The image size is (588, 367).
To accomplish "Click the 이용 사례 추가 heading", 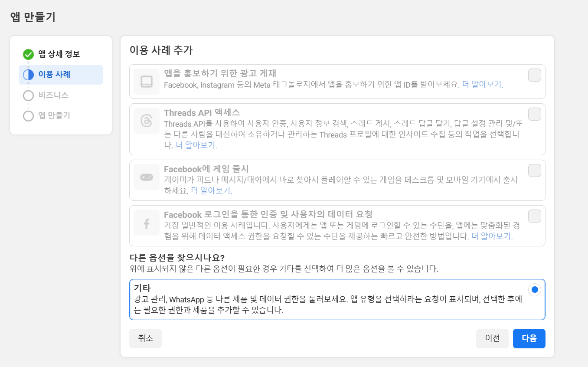I will 161,50.
